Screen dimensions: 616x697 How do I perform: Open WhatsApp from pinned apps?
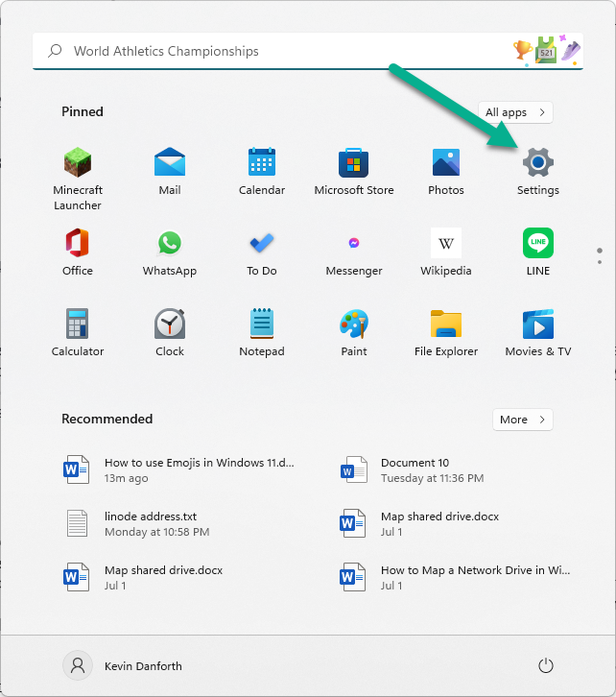point(170,252)
